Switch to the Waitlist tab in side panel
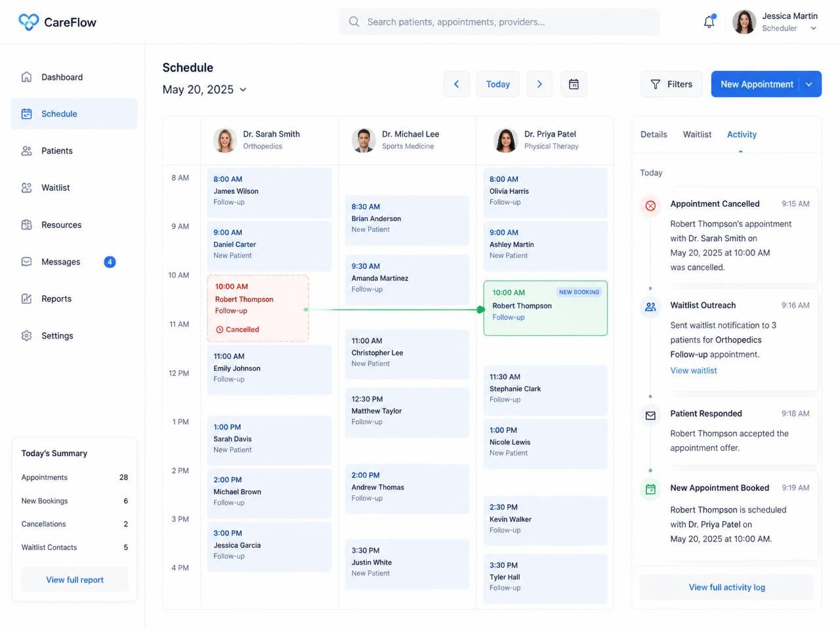 [x=697, y=135]
